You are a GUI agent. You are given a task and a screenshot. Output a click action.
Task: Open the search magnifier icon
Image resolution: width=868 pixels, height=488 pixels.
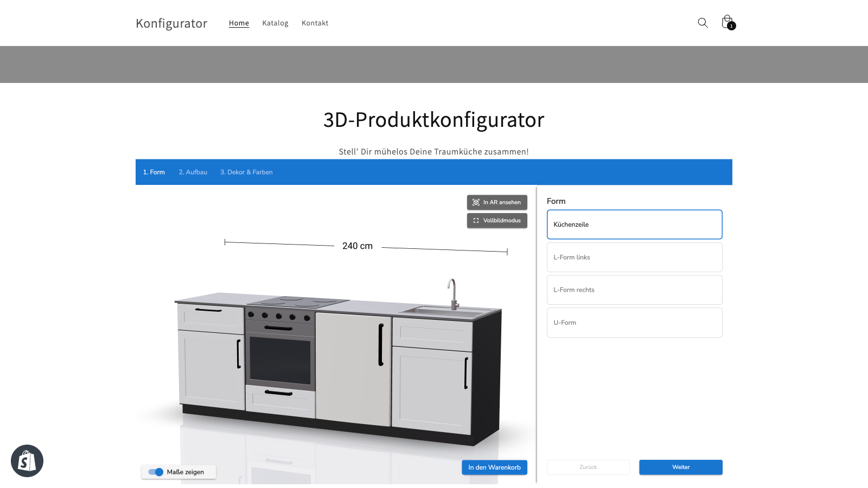(x=703, y=23)
